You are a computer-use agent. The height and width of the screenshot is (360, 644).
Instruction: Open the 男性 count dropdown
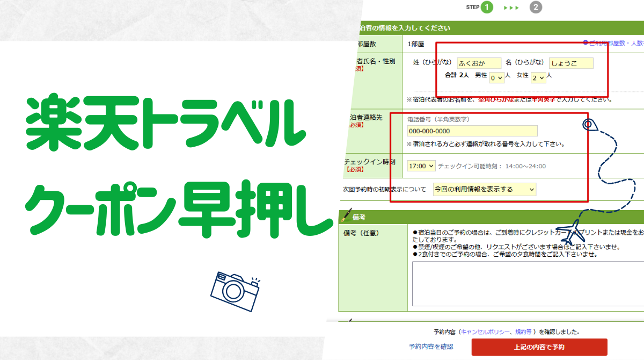coord(497,78)
